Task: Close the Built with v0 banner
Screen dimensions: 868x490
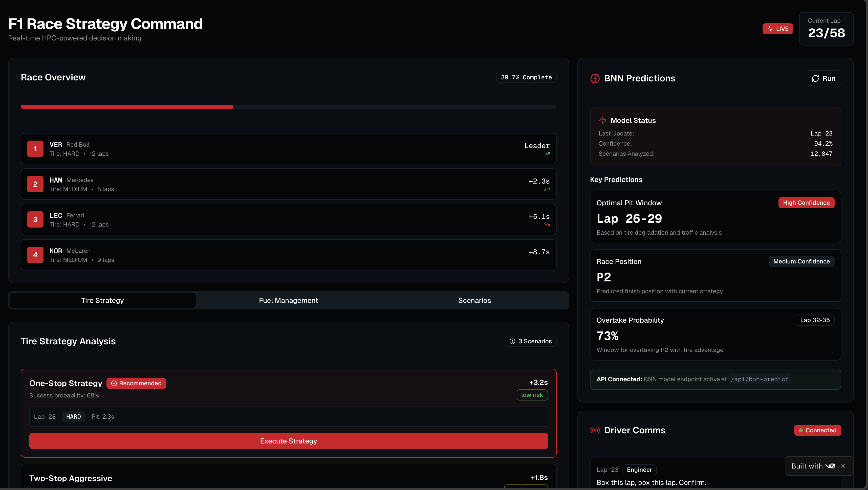Action: 843,466
